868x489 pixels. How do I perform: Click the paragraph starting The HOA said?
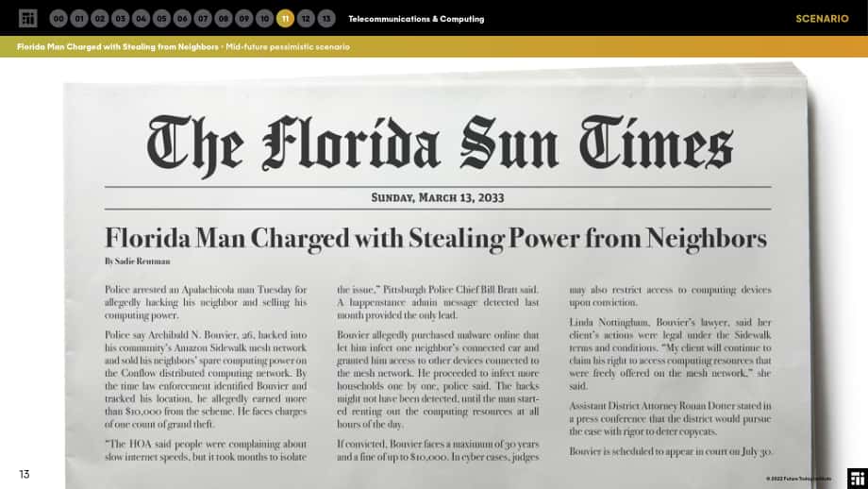(206, 450)
